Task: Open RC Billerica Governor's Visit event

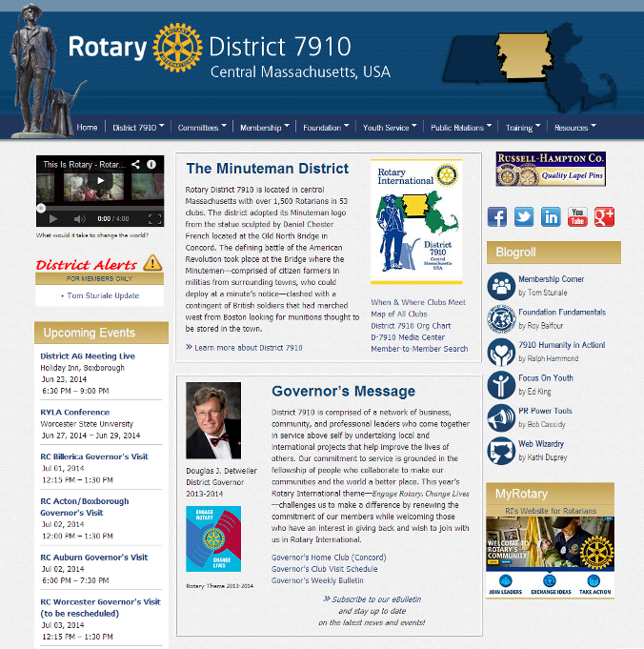Action: click(x=94, y=456)
